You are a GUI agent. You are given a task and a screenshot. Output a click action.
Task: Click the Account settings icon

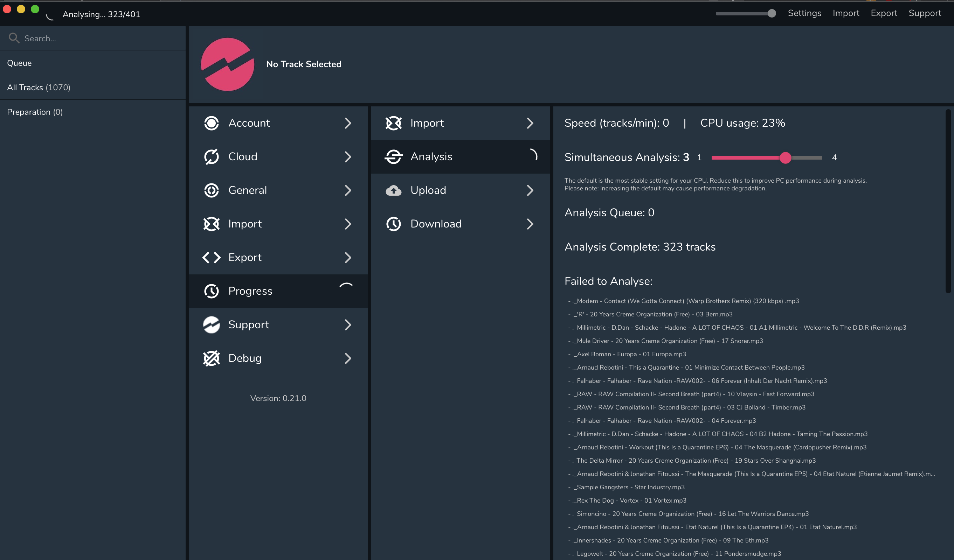pos(211,123)
